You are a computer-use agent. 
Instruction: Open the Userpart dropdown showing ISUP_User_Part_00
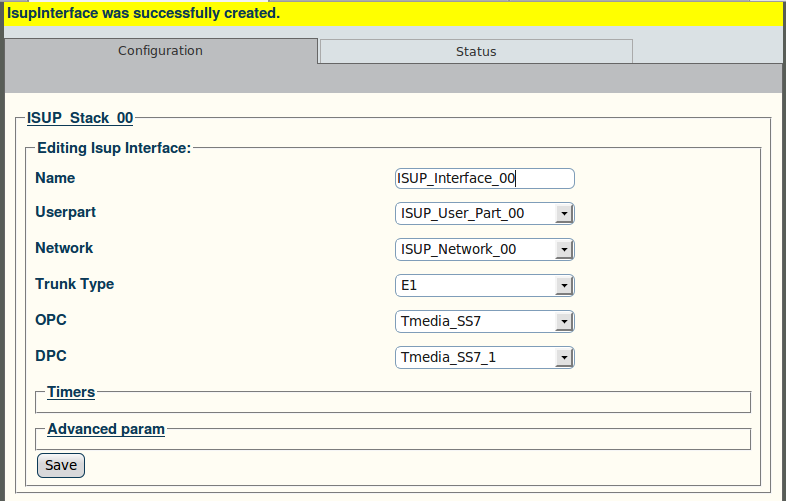(484, 214)
